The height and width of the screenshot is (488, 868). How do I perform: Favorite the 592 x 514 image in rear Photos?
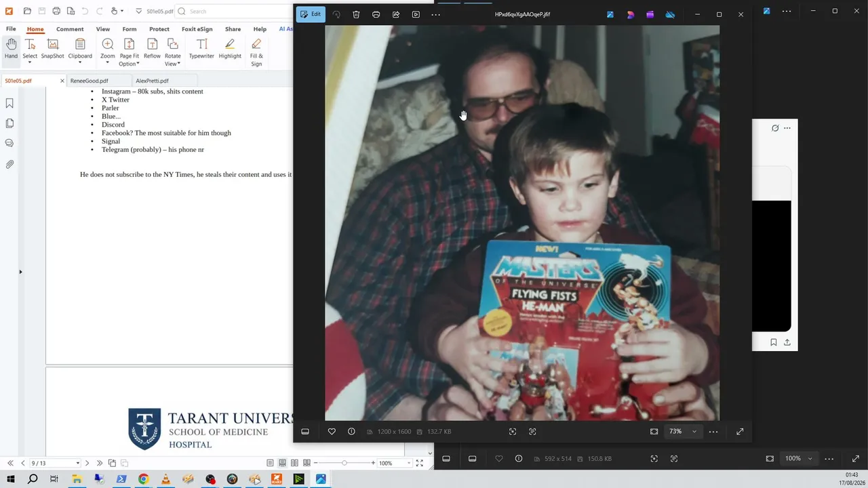click(x=499, y=459)
